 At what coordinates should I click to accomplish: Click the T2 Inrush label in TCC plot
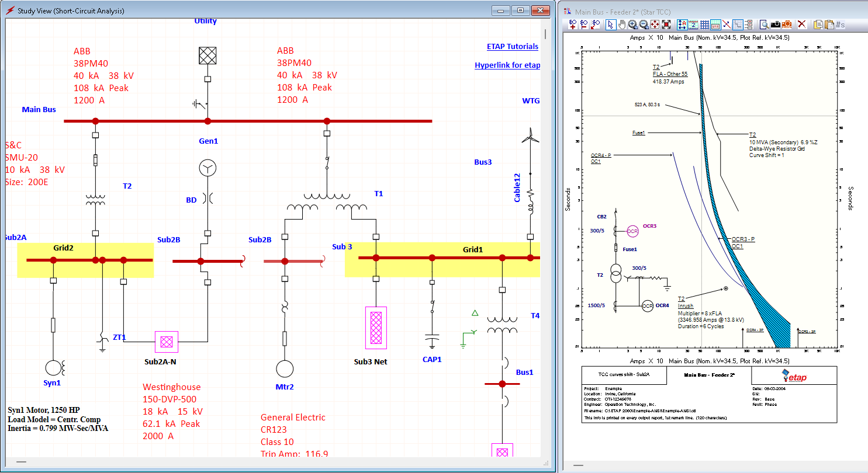click(686, 302)
